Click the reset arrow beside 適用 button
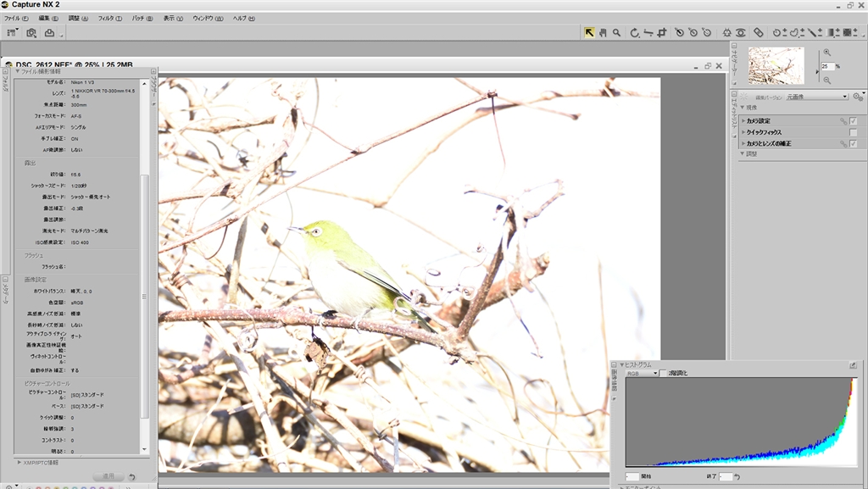This screenshot has width=868, height=489. [x=131, y=476]
